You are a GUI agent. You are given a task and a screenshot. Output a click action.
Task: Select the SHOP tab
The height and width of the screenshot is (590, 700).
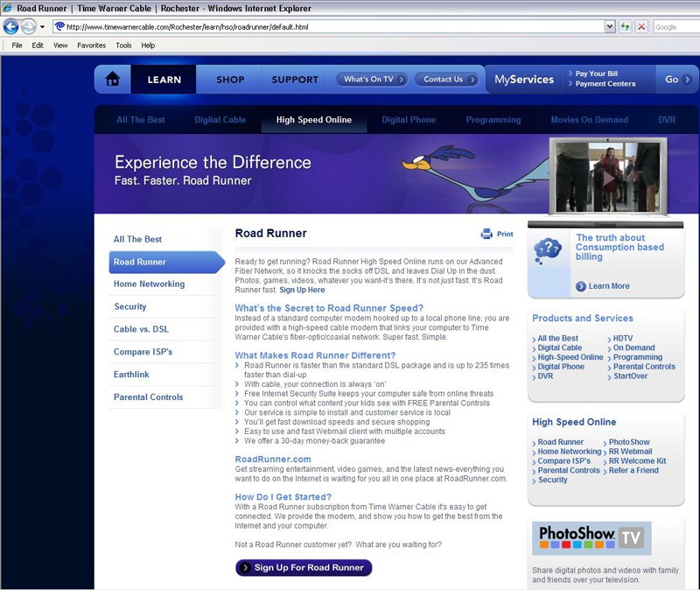(230, 80)
